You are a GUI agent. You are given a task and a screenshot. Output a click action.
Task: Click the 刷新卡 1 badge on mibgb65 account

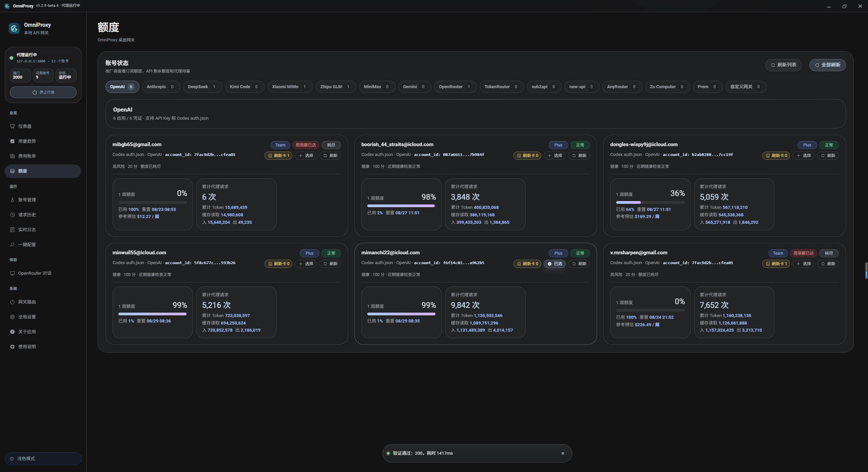pos(278,155)
